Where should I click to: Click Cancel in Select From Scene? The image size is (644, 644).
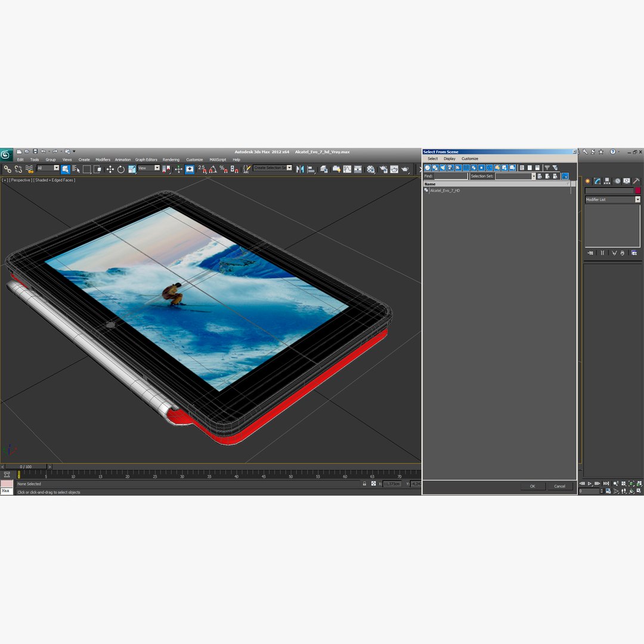click(x=560, y=487)
